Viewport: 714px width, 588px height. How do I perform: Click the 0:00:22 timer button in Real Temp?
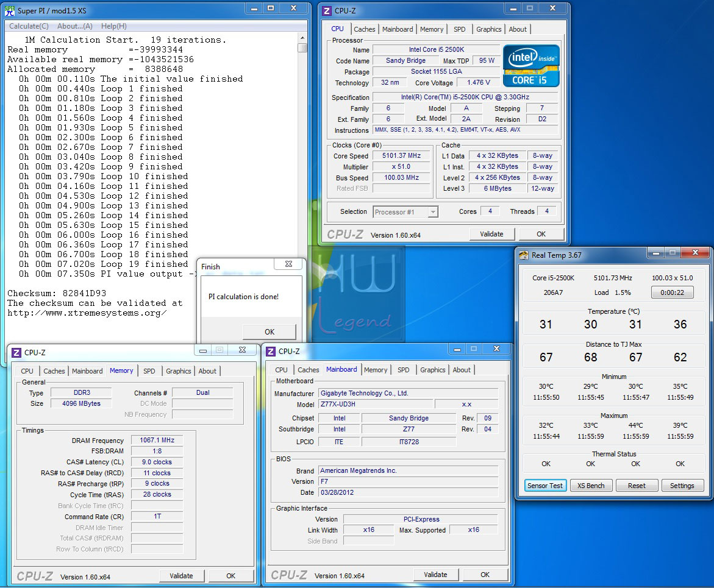[672, 292]
